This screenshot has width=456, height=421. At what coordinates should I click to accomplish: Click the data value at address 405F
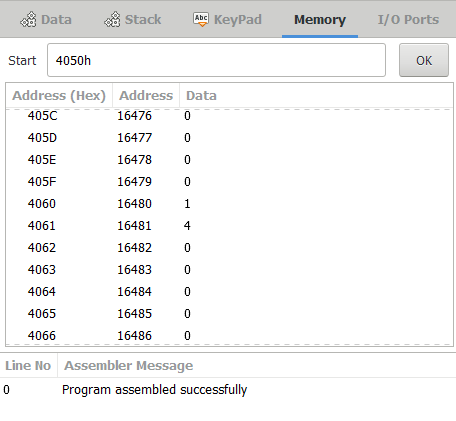[x=187, y=182]
